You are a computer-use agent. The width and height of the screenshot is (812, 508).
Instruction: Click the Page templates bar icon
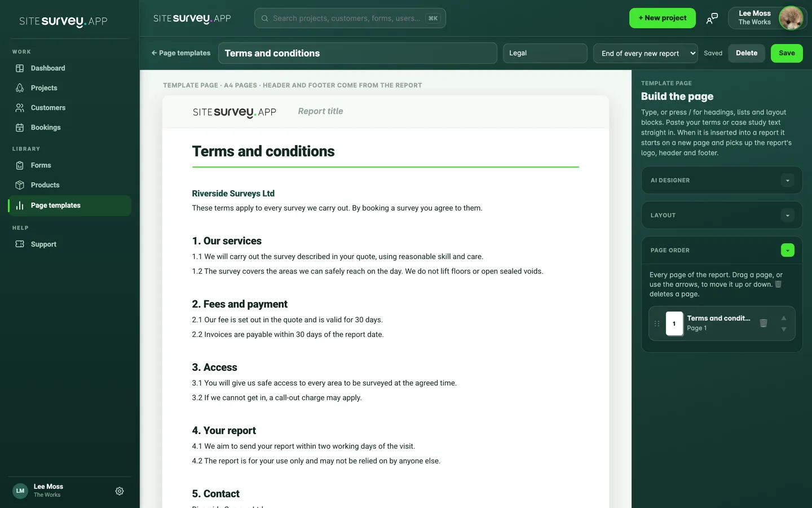coord(20,205)
